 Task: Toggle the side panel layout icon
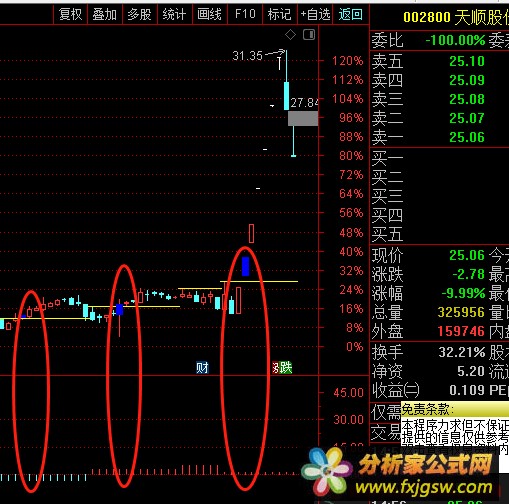point(309,34)
